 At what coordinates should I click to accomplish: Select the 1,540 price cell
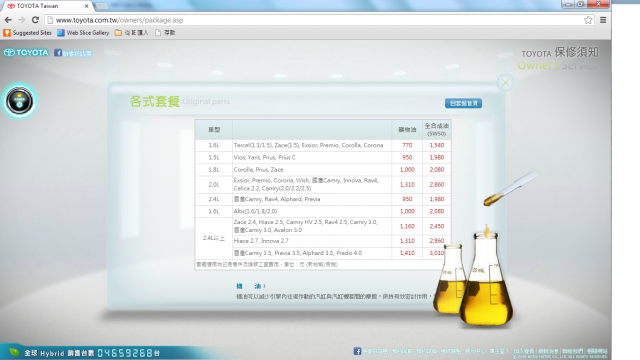tap(436, 145)
